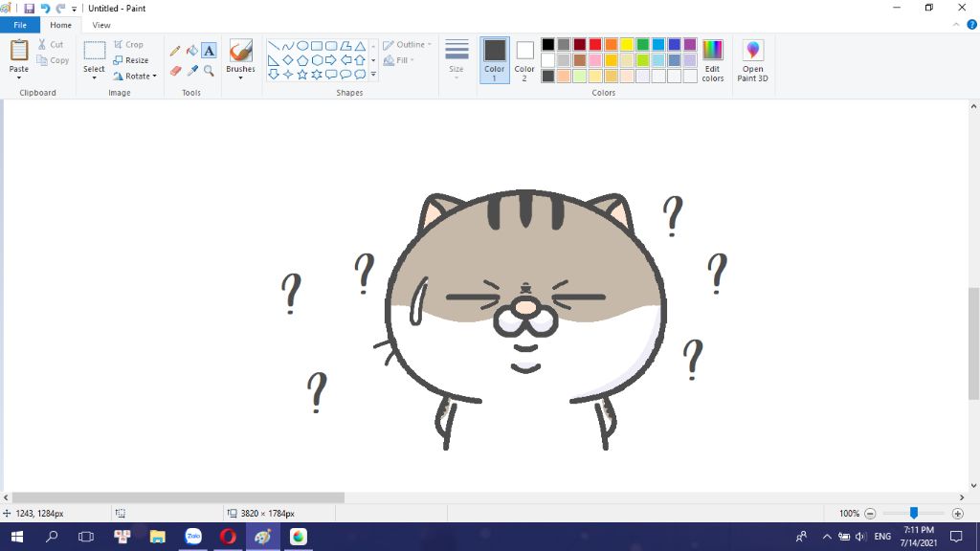Zoom out with minus button
Viewport: 980px width, 551px height.
pos(870,514)
